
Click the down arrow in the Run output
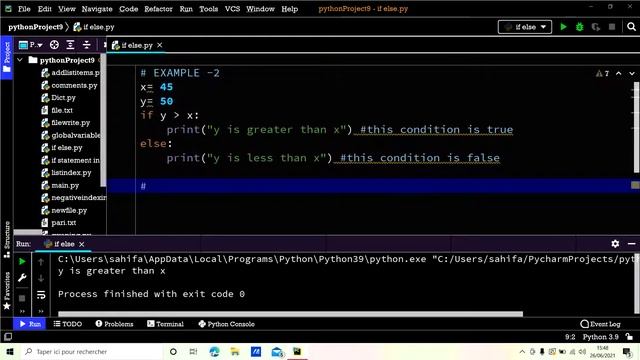[41, 279]
